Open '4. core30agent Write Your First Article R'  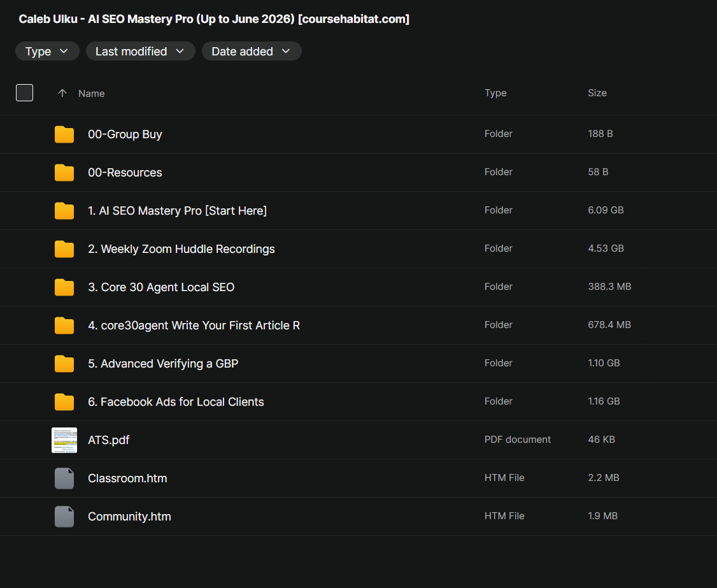(194, 326)
